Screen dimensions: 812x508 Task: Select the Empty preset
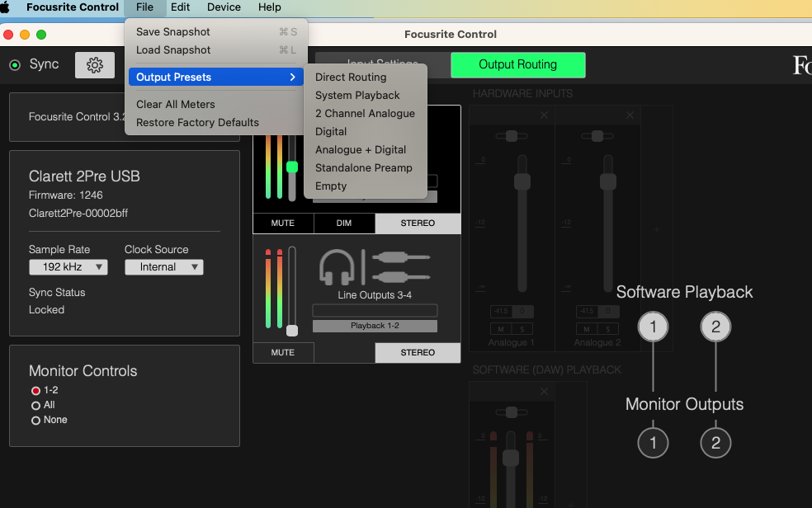366,186
